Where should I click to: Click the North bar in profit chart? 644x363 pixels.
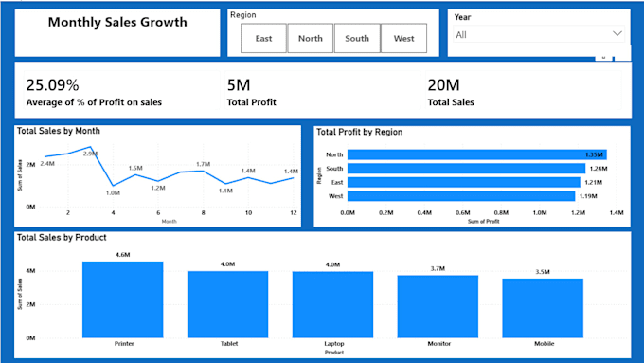click(476, 154)
